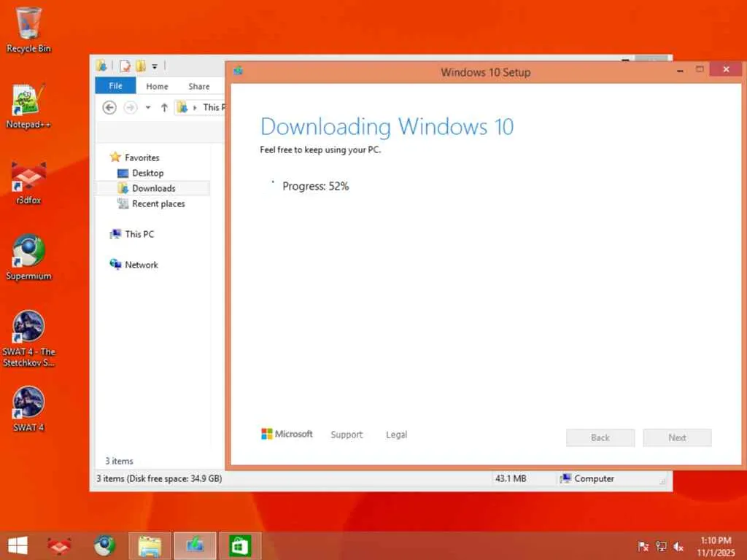Minimize the Windows 10 Setup window
This screenshot has height=560, width=747.
(x=681, y=71)
